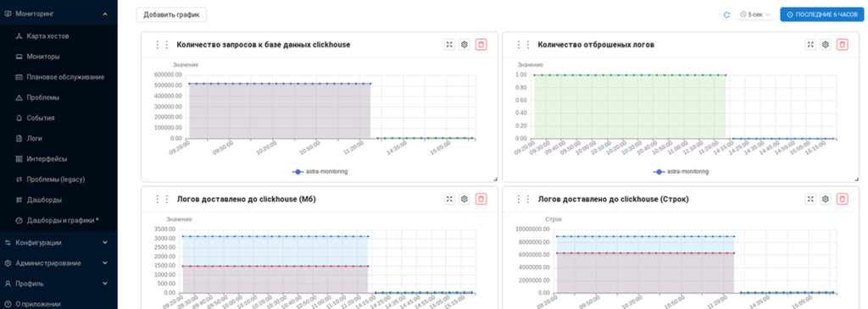Image resolution: width=868 pixels, height=309 pixels.
Task: Open settings of Логов доставлено (Строк) chart
Action: pos(826,199)
